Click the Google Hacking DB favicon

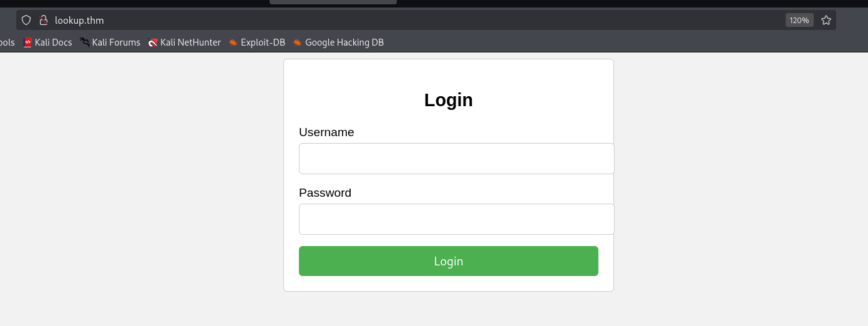pyautogui.click(x=298, y=42)
